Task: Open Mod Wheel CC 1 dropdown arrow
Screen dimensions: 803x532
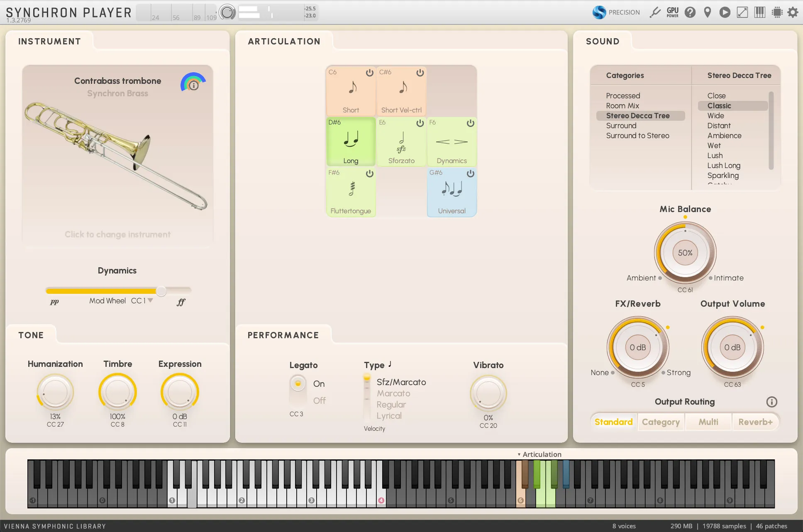Action: point(150,300)
